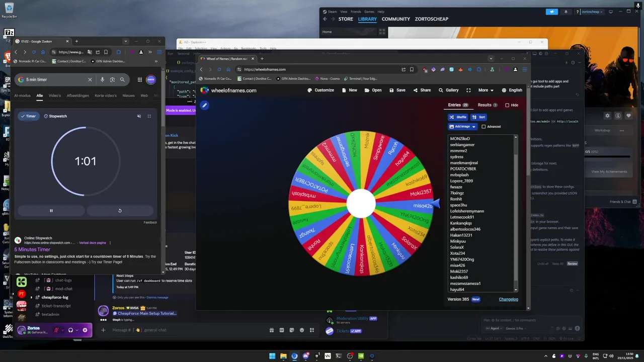This screenshot has width=644, height=362.
Task: Open the cheapforce-log Discord channel
Action: 55,297
